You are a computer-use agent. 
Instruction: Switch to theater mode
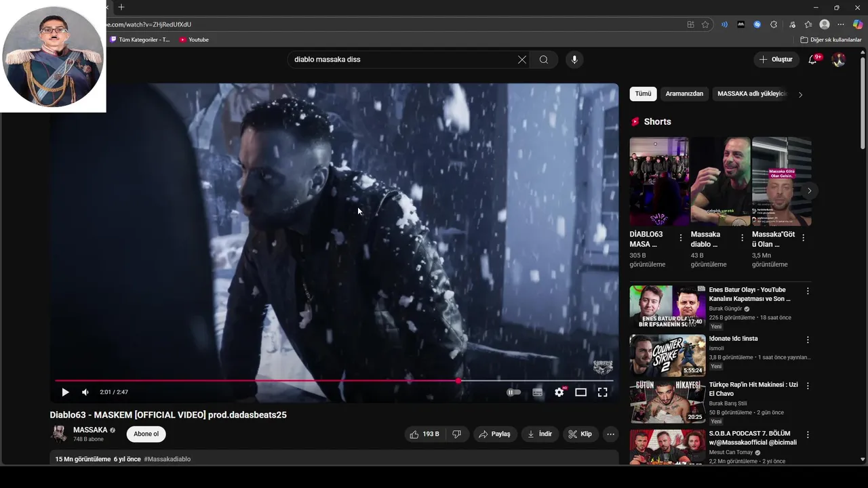580,392
